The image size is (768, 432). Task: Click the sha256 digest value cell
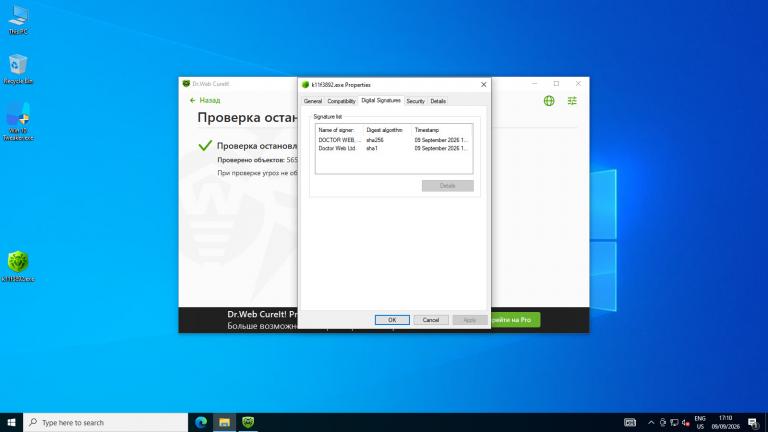point(375,140)
